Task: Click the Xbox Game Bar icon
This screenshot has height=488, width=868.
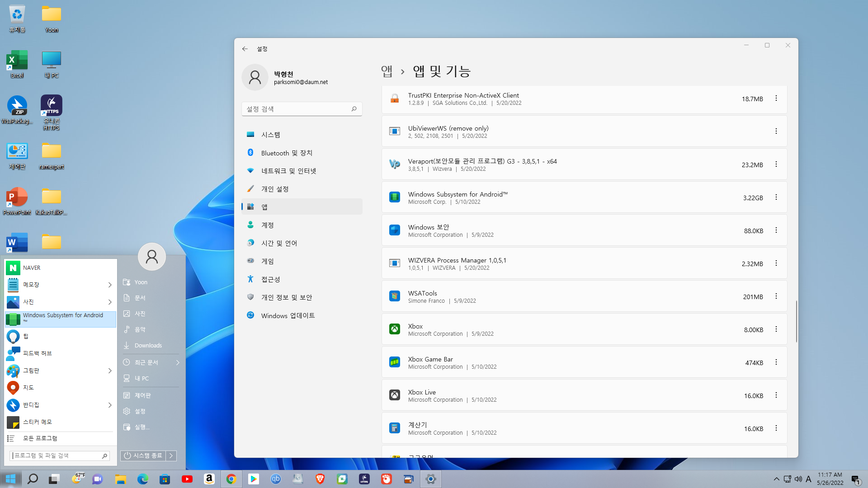Action: (395, 362)
